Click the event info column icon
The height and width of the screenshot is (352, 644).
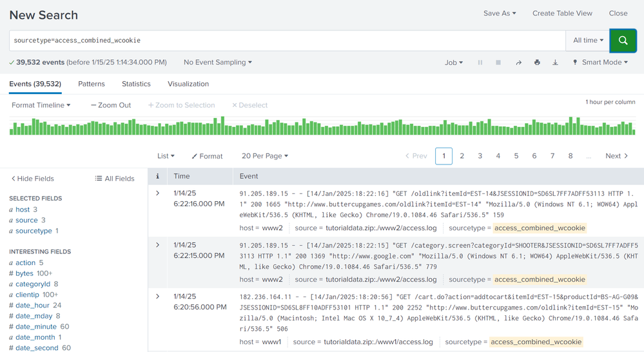pos(157,176)
